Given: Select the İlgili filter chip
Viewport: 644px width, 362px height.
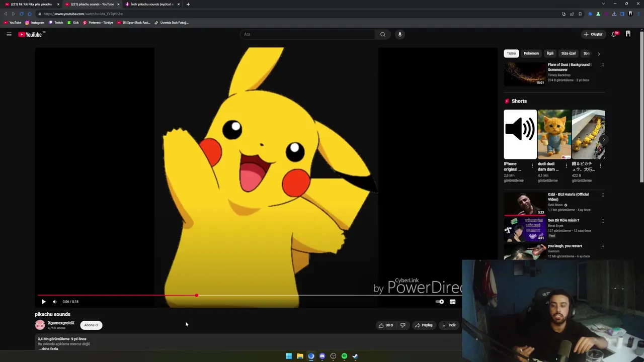Looking at the screenshot, I should [550, 53].
